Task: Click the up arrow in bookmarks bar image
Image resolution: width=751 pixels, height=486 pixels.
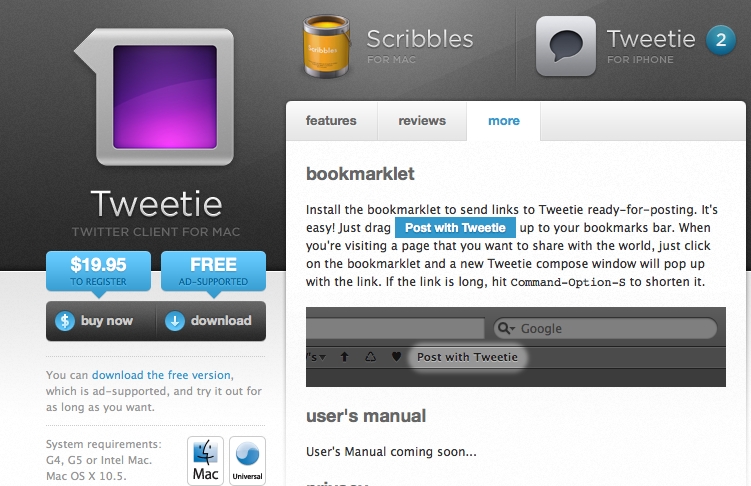Action: [x=344, y=357]
